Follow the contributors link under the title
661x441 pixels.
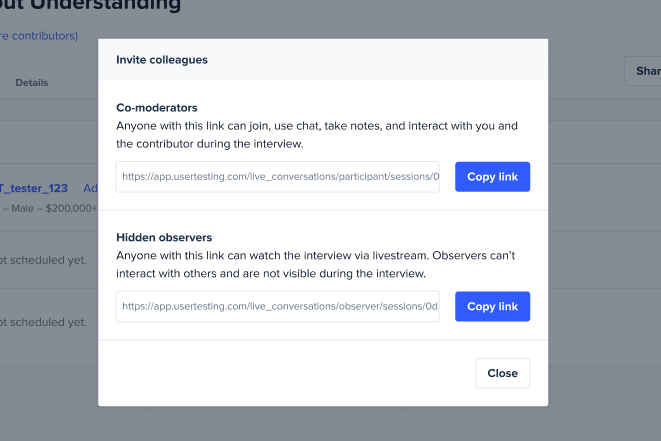pos(39,36)
